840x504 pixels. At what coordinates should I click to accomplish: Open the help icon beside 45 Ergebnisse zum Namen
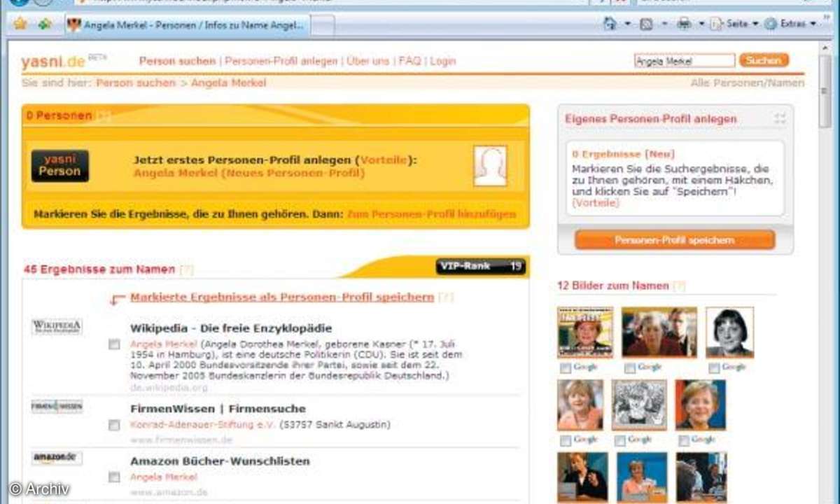click(x=186, y=269)
